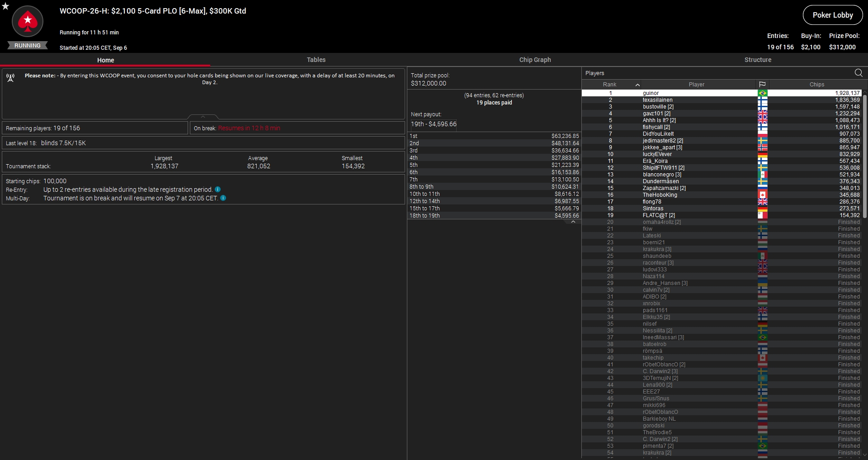This screenshot has height=460, width=868.
Task: Click Sintoras's Germany flag icon
Action: [762, 209]
